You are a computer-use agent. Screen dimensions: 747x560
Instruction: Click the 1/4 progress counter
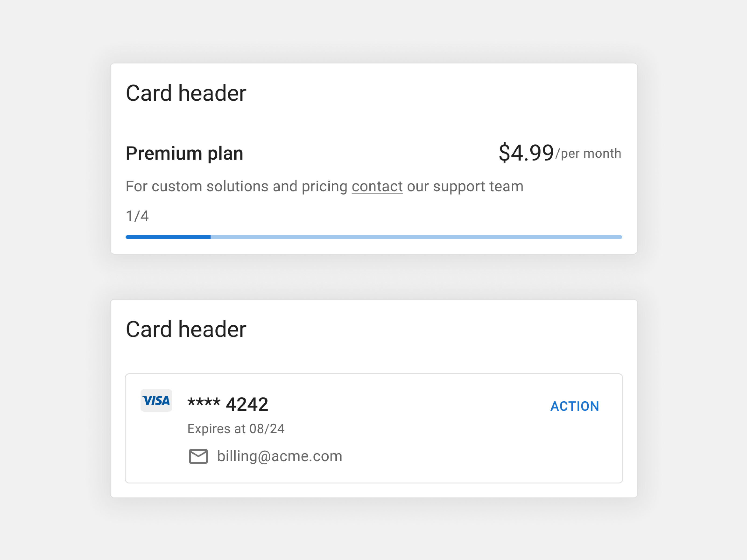pyautogui.click(x=137, y=216)
